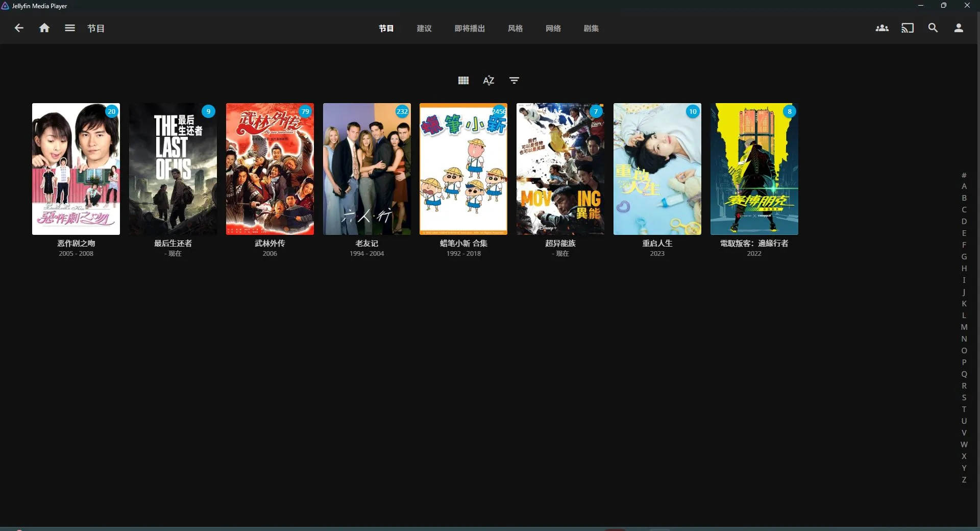Open the 老友记 poster
This screenshot has height=531, width=980.
tap(367, 169)
